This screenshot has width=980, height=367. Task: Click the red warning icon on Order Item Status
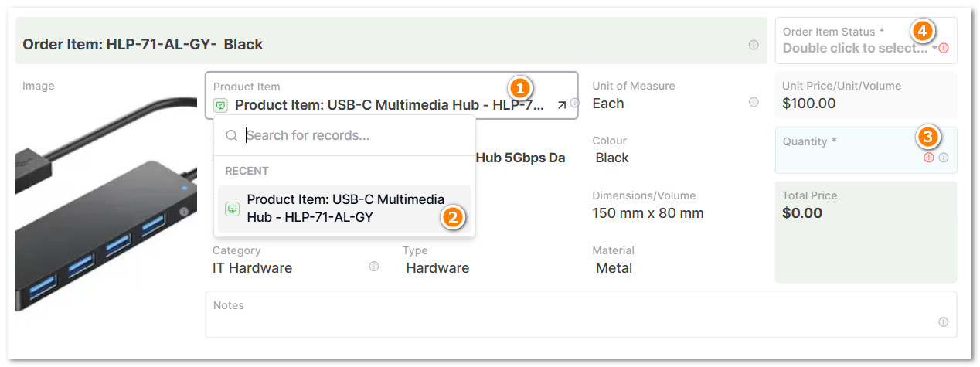coord(944,48)
